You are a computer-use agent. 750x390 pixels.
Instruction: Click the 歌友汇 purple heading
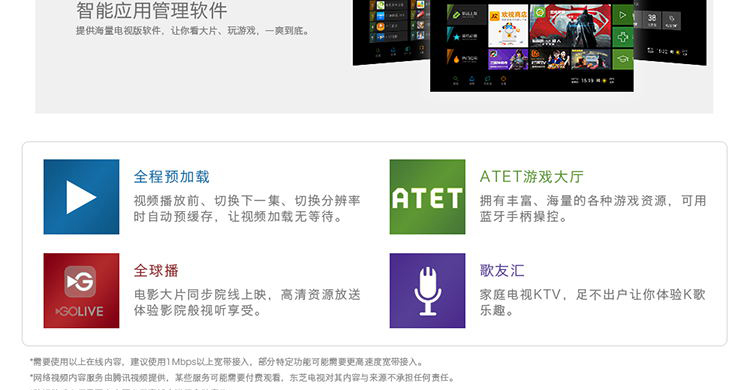click(x=502, y=270)
